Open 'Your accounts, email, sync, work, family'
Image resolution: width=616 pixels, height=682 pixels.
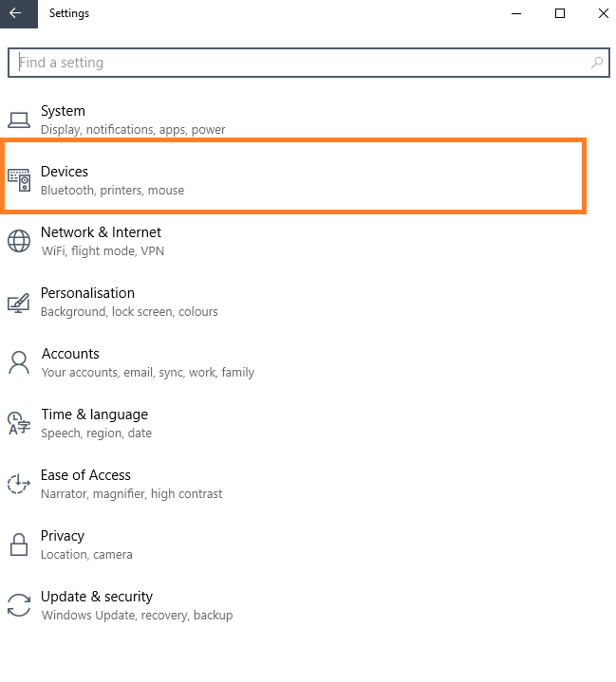[148, 373]
